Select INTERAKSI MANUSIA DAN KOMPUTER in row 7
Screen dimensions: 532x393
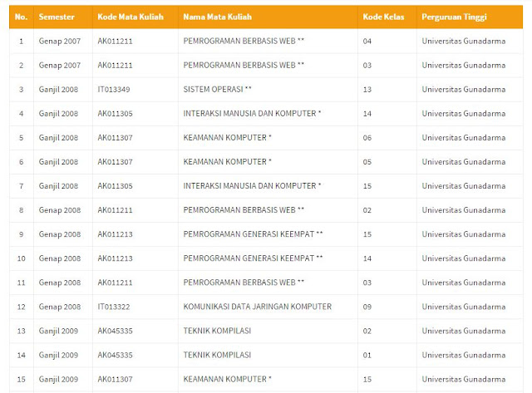(249, 186)
